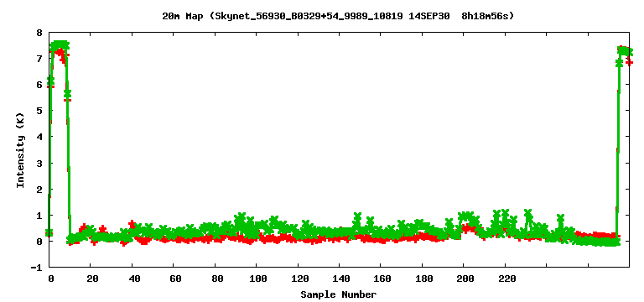This screenshot has height=302, width=644.
Task: Click the x-axis tick label 180
Action: 424,279
